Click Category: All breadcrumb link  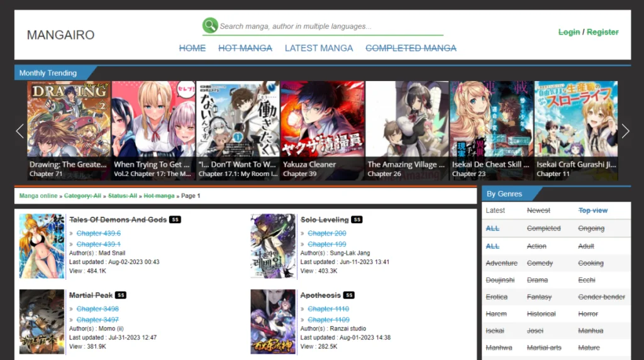coord(82,196)
